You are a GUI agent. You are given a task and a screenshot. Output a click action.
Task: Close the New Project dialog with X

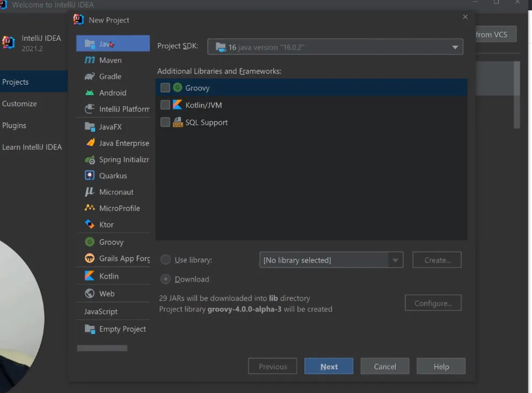tap(465, 17)
